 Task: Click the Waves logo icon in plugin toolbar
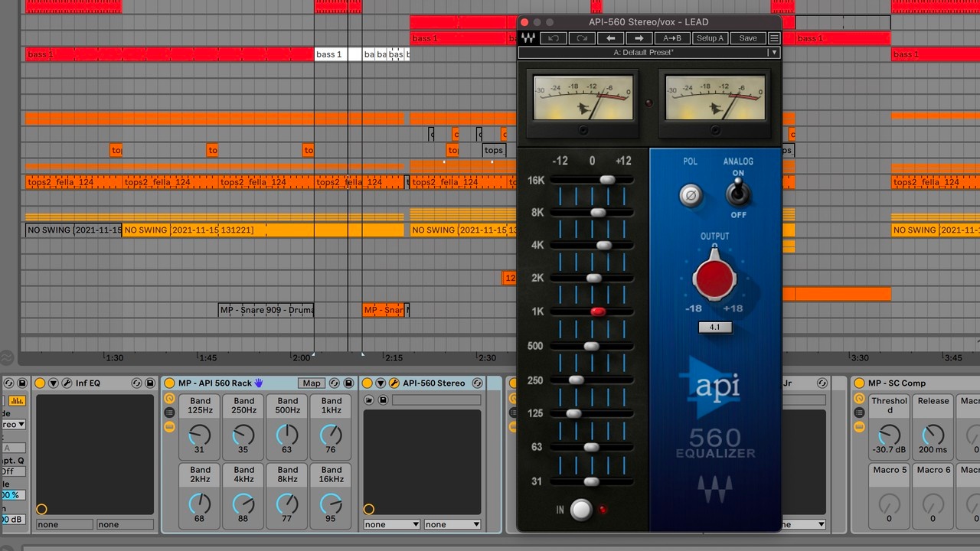pyautogui.click(x=528, y=38)
